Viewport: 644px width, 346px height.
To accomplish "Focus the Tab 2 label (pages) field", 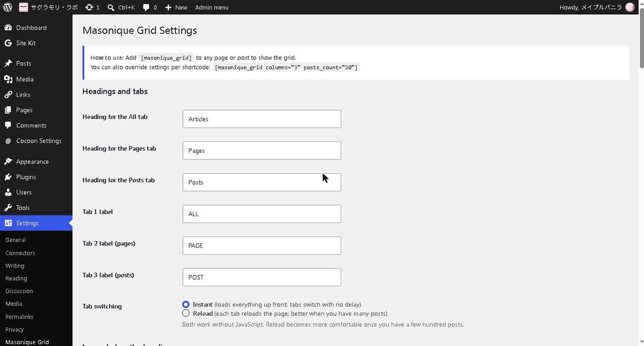I will coord(261,246).
